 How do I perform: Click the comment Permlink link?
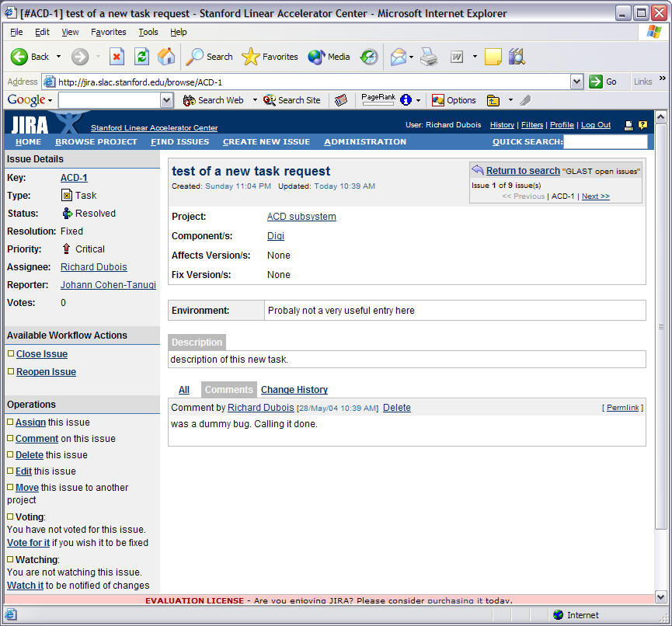tap(622, 408)
